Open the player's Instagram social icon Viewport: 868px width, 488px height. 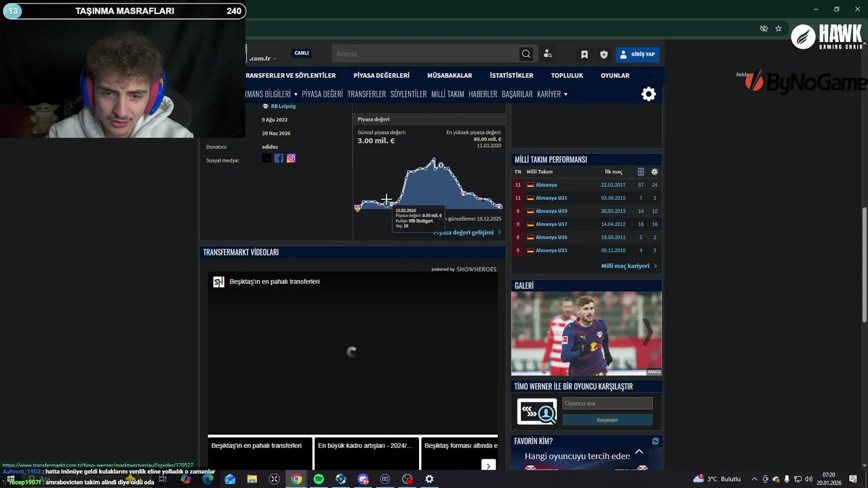(x=291, y=158)
